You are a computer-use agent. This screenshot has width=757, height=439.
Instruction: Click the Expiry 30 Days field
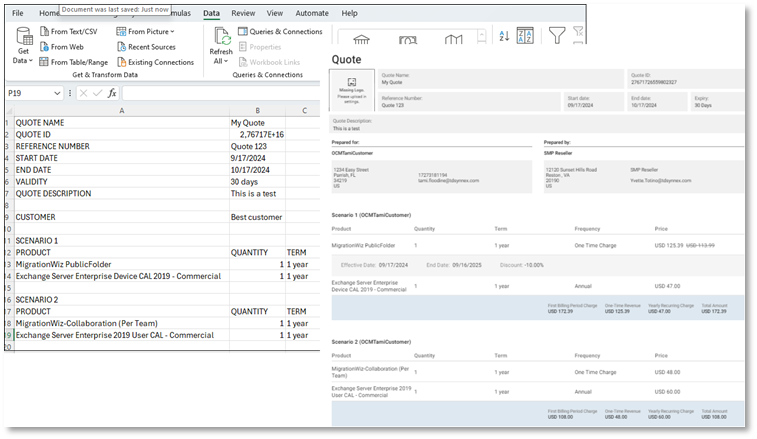[717, 101]
